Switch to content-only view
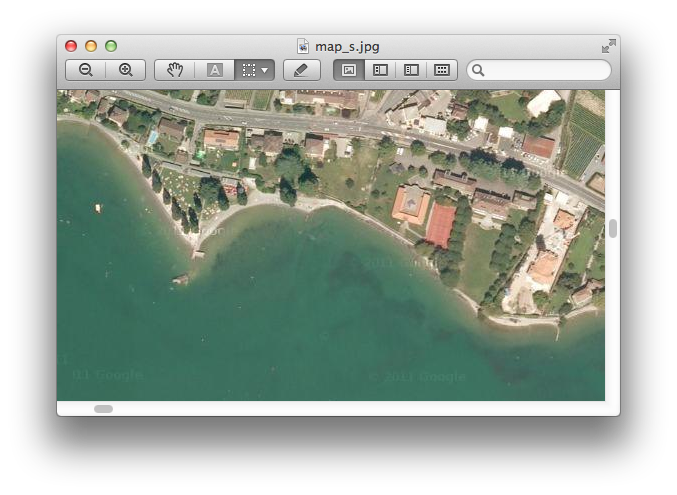Screen dimensions: 677x495 pyautogui.click(x=349, y=70)
